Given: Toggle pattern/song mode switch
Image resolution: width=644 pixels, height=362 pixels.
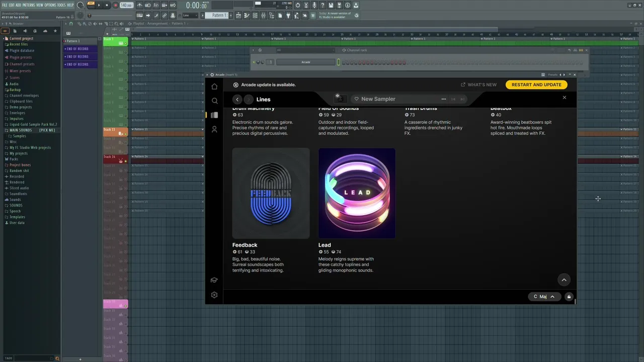Looking at the screenshot, I should 91,5.
